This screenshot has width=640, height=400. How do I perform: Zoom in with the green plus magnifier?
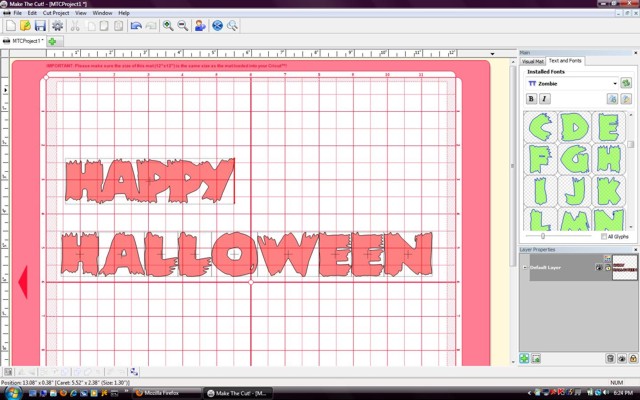coord(168,26)
